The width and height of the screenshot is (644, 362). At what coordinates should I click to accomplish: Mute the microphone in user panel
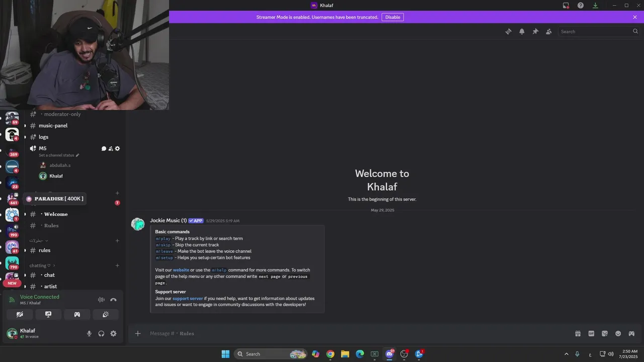tap(89, 333)
